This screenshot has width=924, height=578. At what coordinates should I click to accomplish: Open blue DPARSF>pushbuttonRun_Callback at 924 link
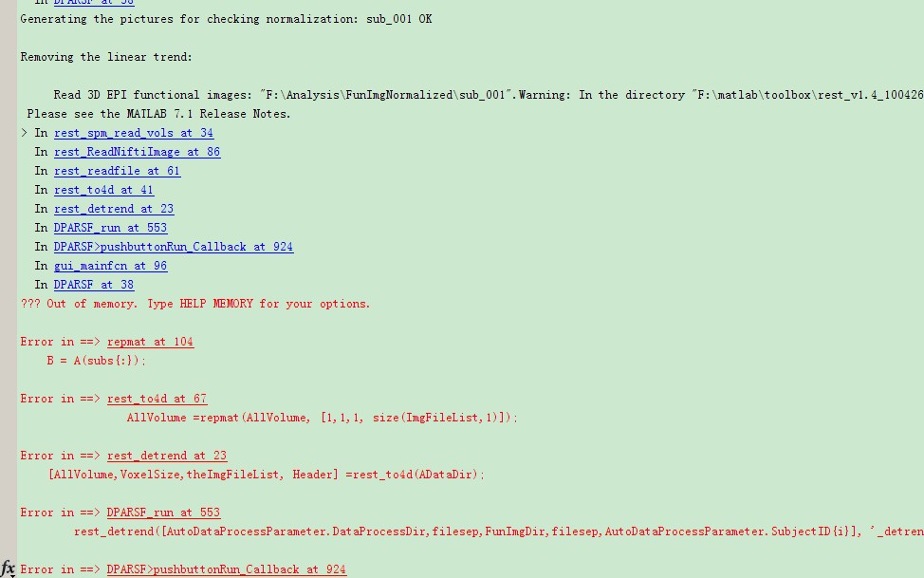click(x=174, y=247)
